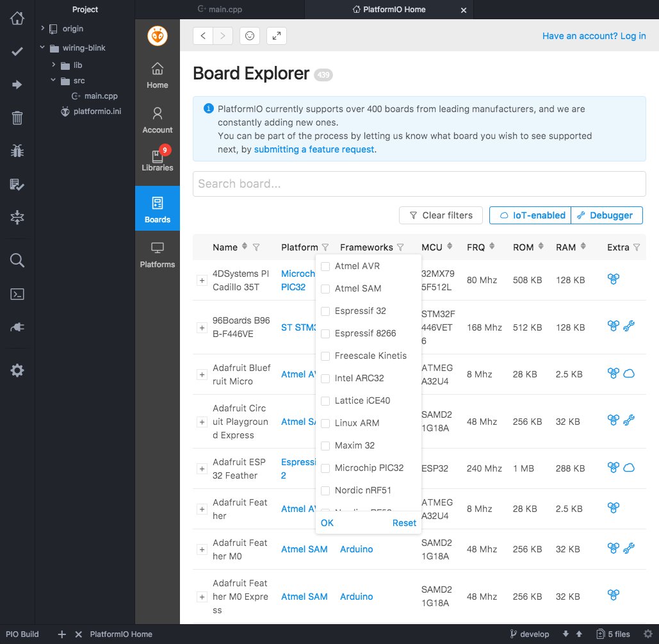Sort by the ROM column arrows

[x=541, y=246]
